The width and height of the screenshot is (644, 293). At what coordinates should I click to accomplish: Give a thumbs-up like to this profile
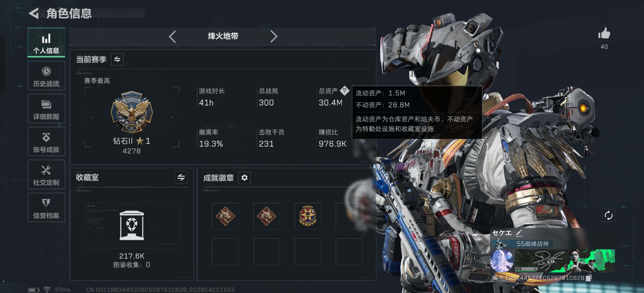click(x=604, y=33)
